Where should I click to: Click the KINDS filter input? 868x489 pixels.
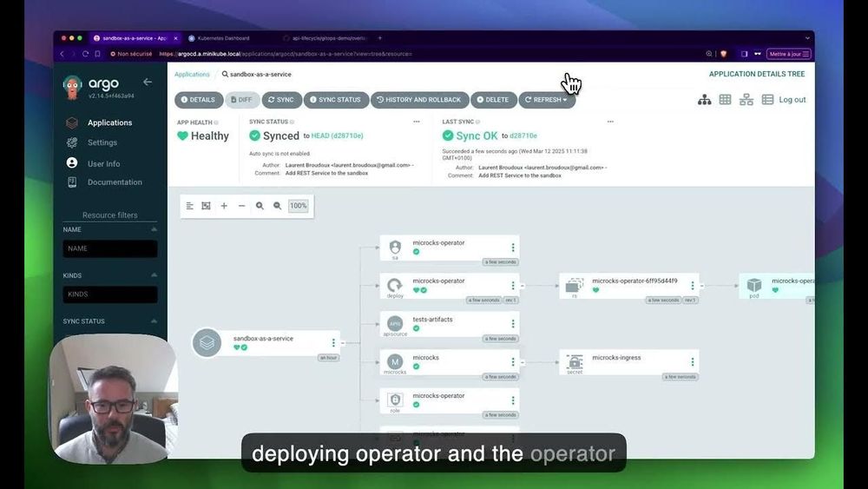110,294
